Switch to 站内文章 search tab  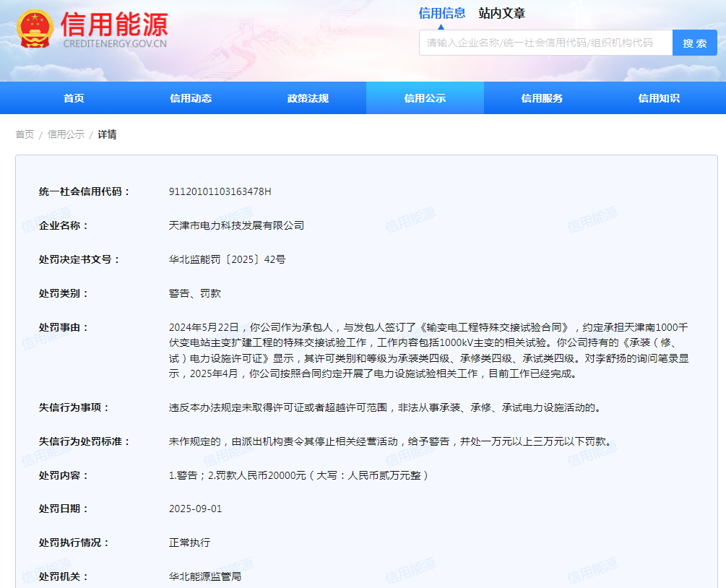click(x=501, y=13)
